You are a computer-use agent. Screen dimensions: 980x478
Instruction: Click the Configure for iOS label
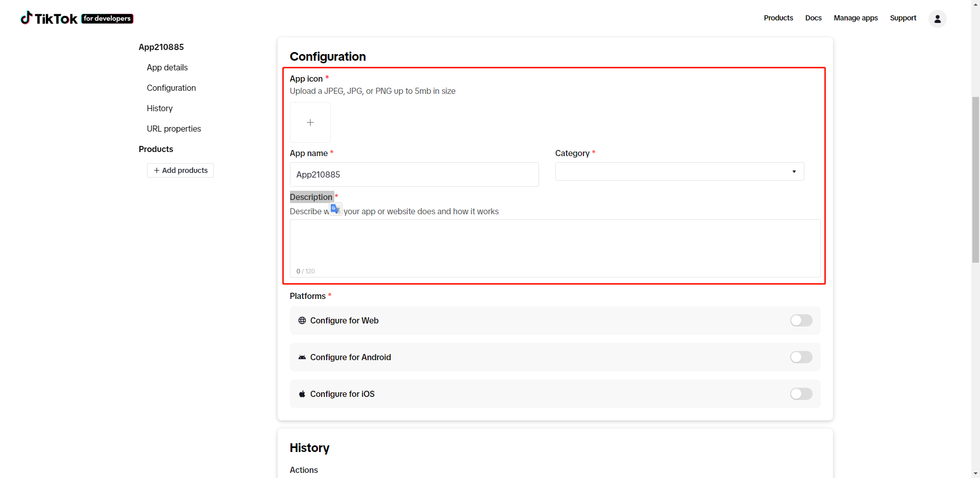(x=342, y=394)
